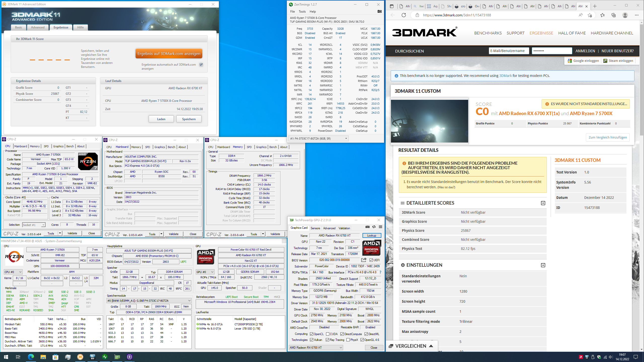Screen dimensions: 644x362
Task: Toggle the Vulkan checkbox in GPU-Z
Action: [x=311, y=340]
